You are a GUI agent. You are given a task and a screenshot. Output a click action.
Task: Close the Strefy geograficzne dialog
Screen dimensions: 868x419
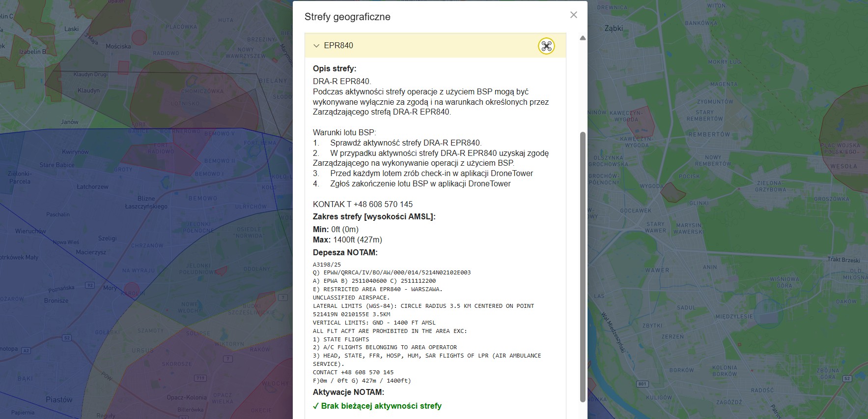(573, 15)
